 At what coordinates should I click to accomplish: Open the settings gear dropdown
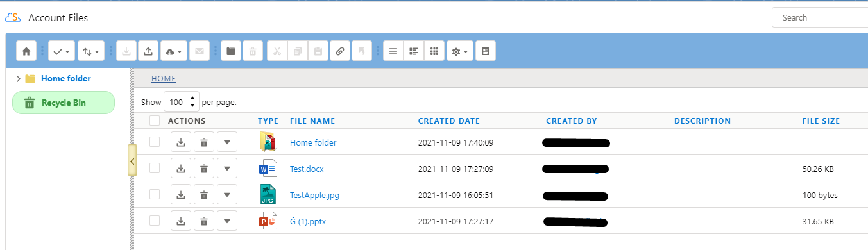point(460,51)
